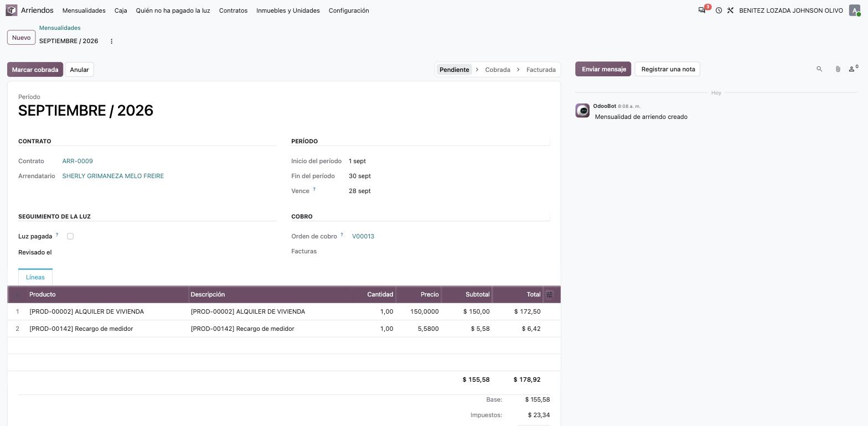Open the activities clock icon
868x426 pixels.
click(719, 11)
